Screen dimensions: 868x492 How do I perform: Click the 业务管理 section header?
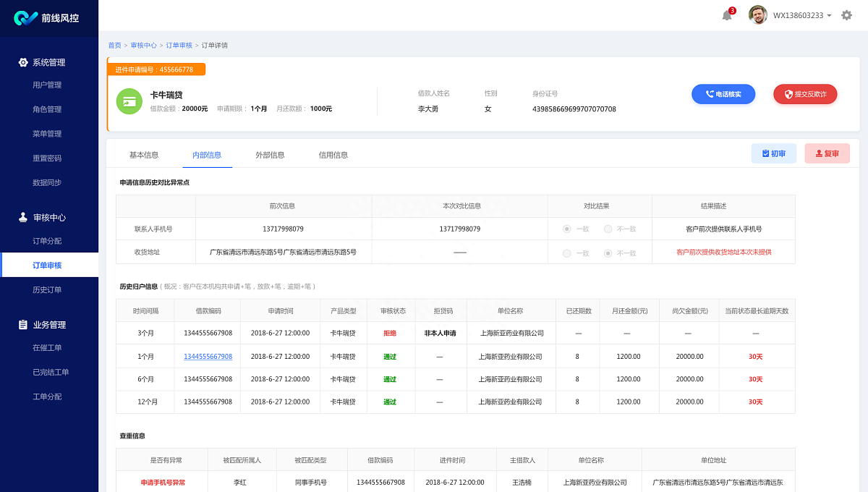[x=49, y=325]
